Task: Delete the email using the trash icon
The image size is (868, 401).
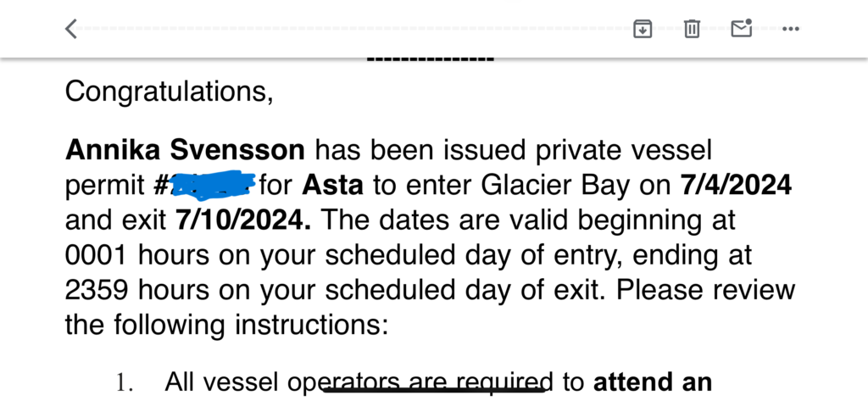Action: (692, 28)
